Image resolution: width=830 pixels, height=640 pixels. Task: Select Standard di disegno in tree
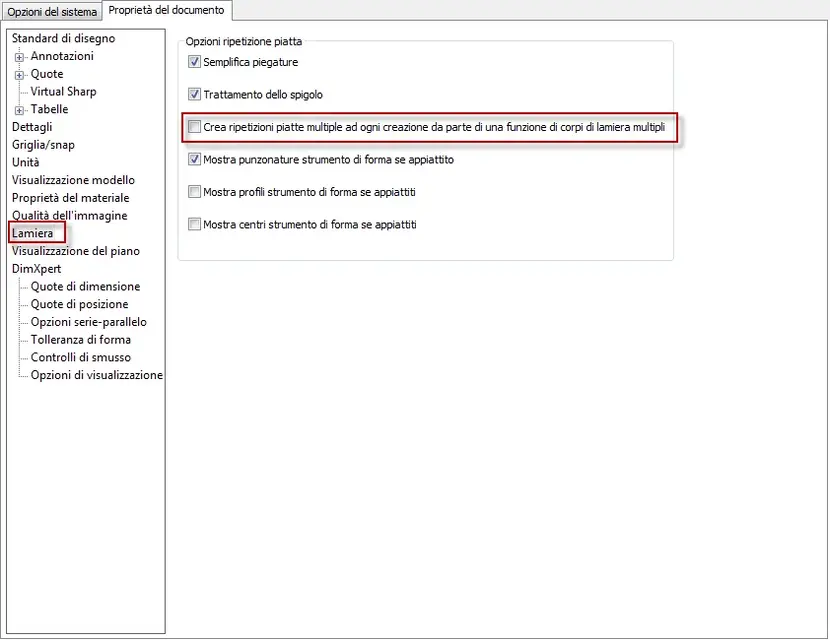[64, 38]
